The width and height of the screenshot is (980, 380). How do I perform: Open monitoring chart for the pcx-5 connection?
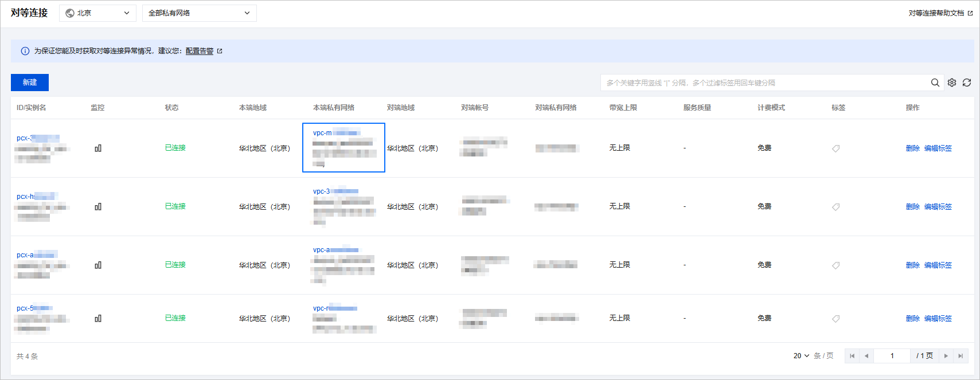[x=98, y=318]
